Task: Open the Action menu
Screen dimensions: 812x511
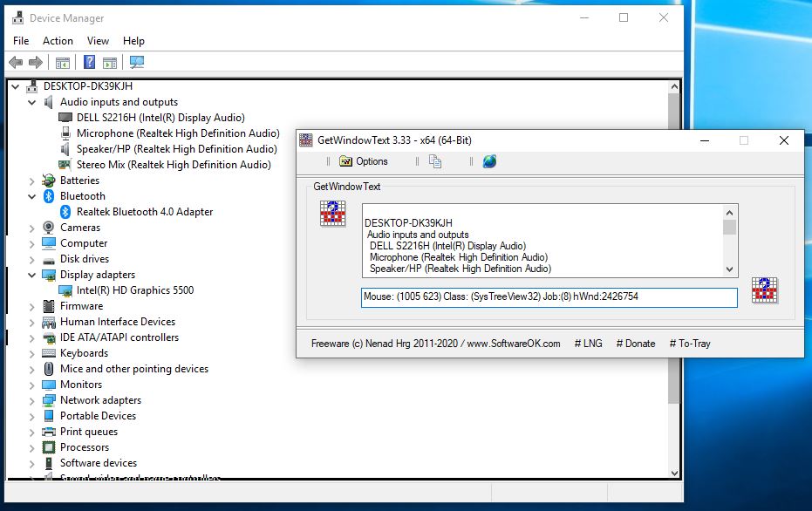Action: [x=58, y=41]
